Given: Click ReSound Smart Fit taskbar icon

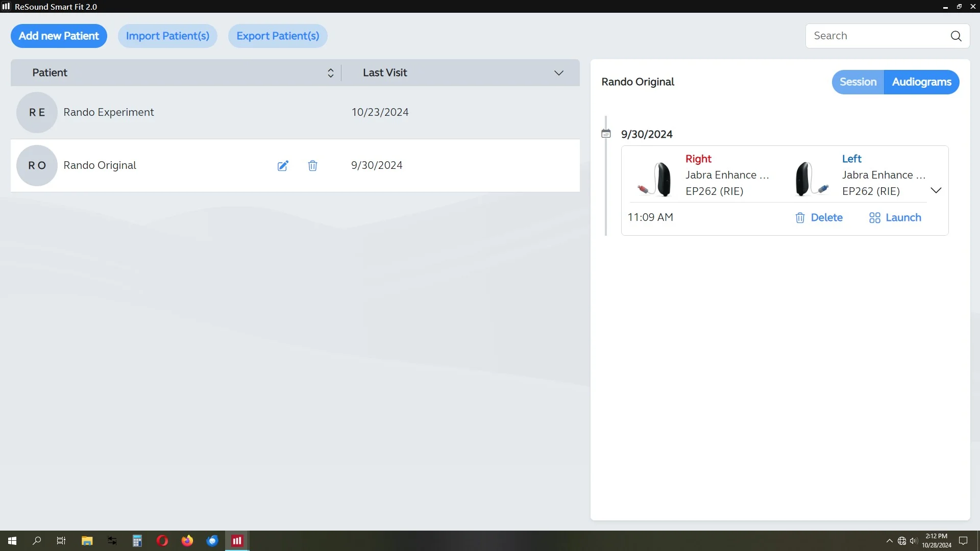Looking at the screenshot, I should [x=237, y=541].
